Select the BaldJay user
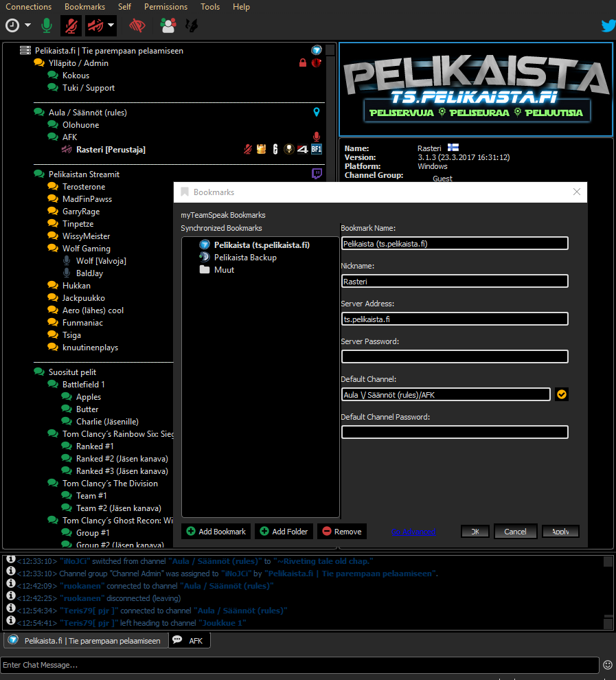The image size is (616, 680). pos(89,273)
